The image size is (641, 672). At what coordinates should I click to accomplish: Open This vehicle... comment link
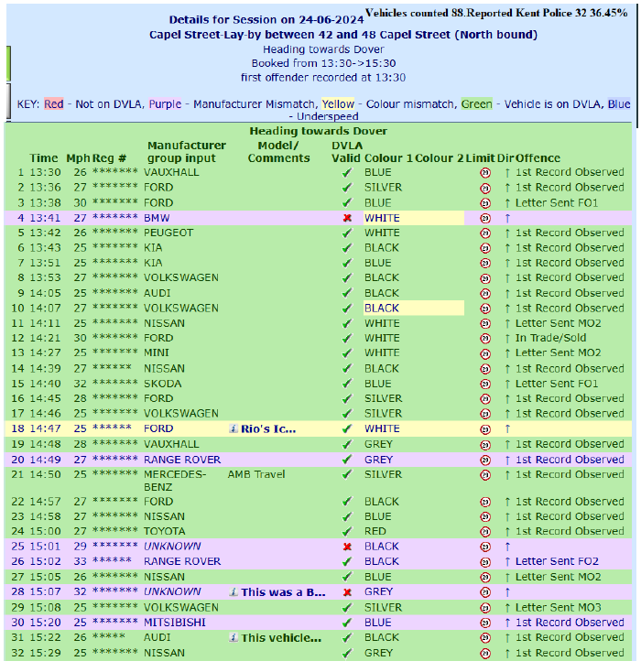(281, 638)
